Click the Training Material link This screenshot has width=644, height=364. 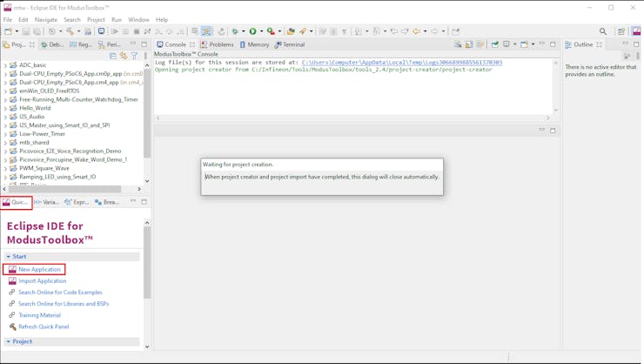tap(39, 315)
